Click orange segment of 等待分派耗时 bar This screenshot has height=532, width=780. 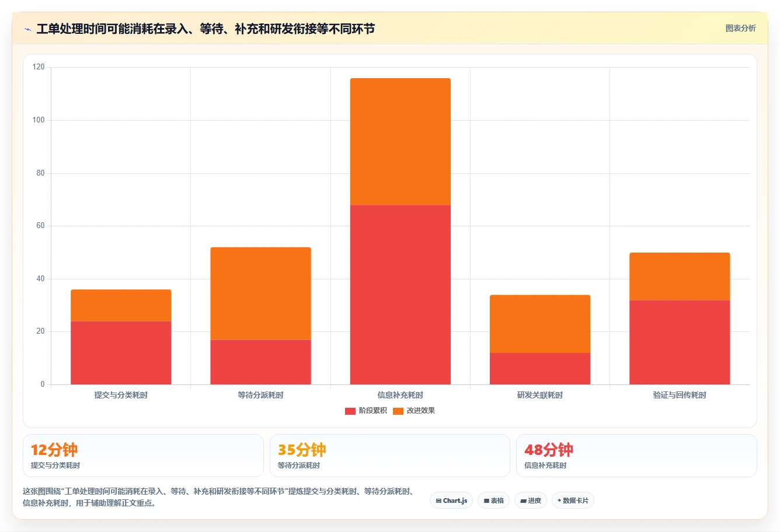(x=260, y=293)
